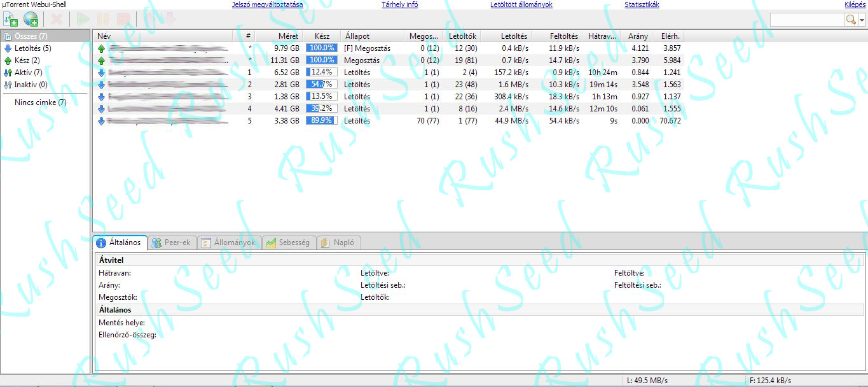Click the Kilépés logout link
868x387 pixels.
855,4
